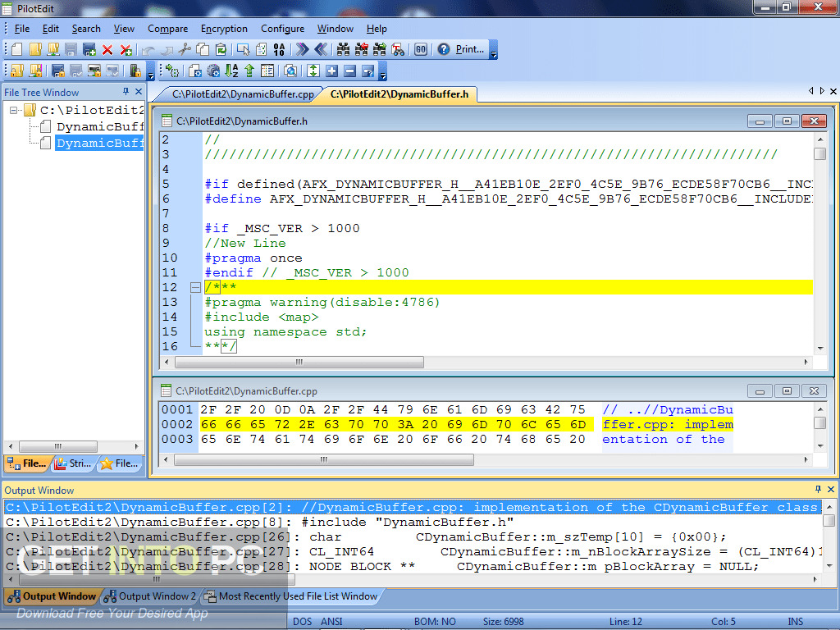Screen dimensions: 840x630
Task: Open the Window menu
Action: pos(336,29)
